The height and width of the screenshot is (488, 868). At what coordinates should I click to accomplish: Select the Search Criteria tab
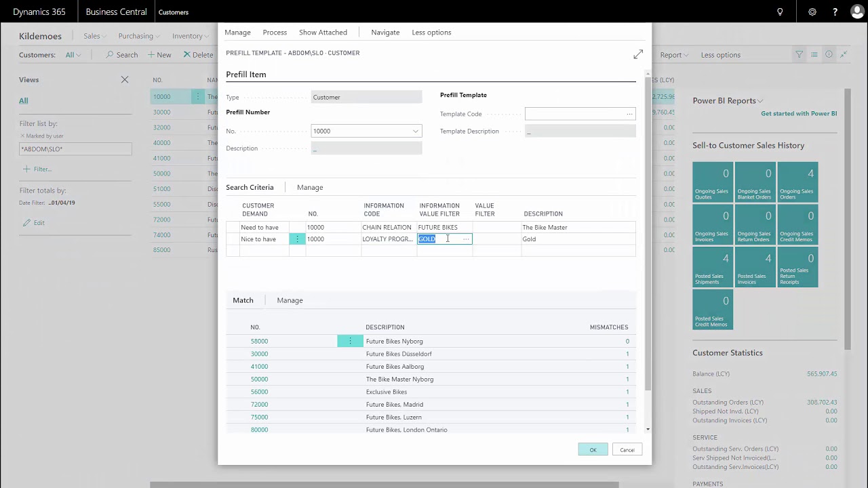click(x=250, y=188)
